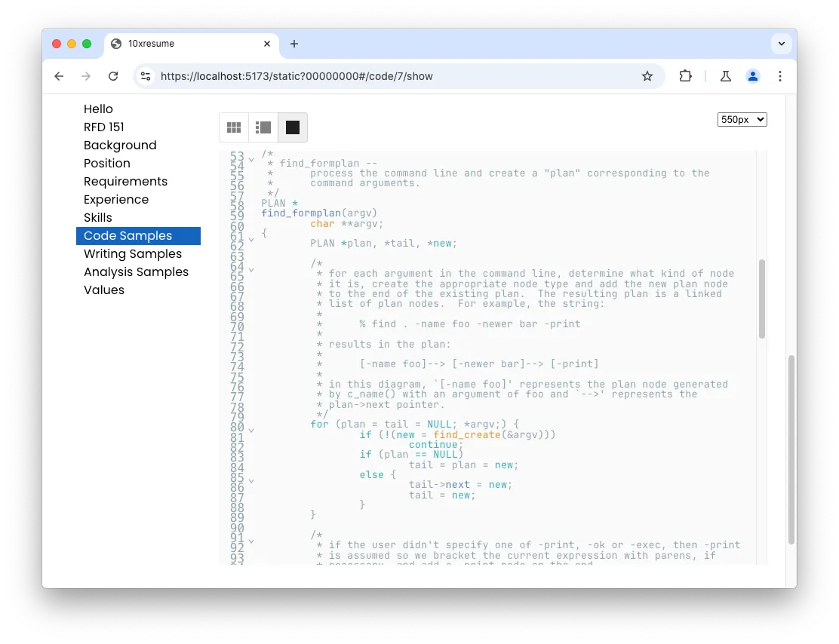Open a new browser tab
Viewport: 839px width, 644px height.
click(x=294, y=44)
